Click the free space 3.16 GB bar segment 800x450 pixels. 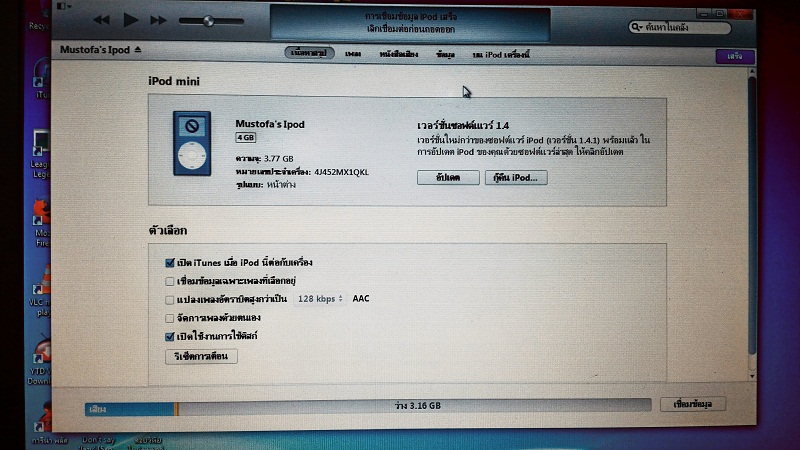point(415,406)
